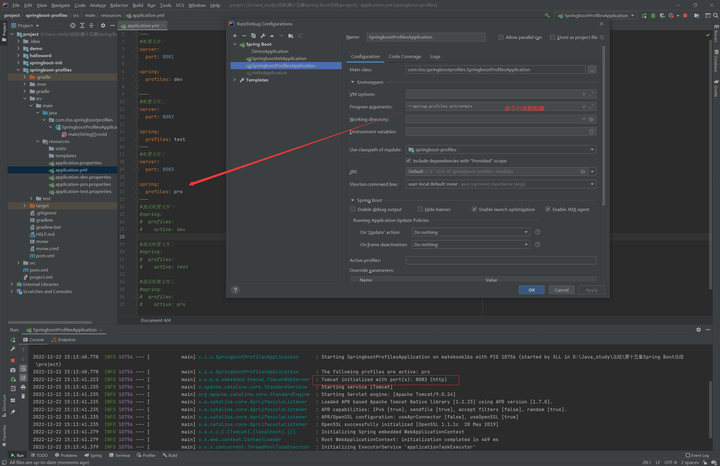Viewport: 720px width, 466px height.
Task: Click the OK button
Action: (x=531, y=290)
